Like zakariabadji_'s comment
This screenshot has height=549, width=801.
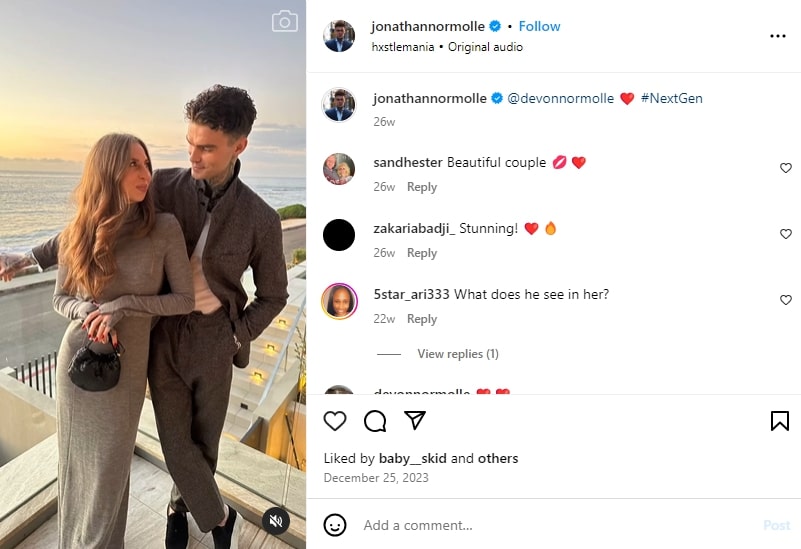(x=786, y=234)
